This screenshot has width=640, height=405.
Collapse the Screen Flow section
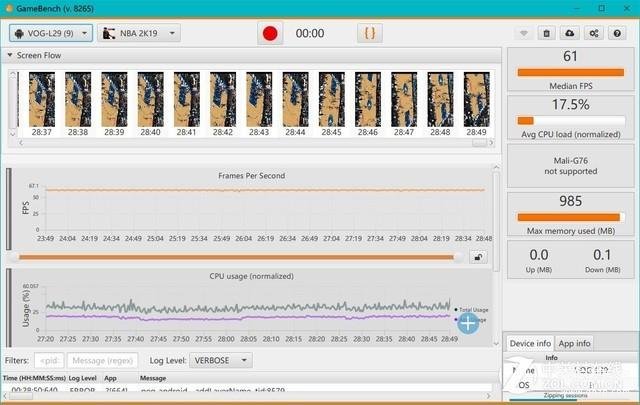[10, 55]
